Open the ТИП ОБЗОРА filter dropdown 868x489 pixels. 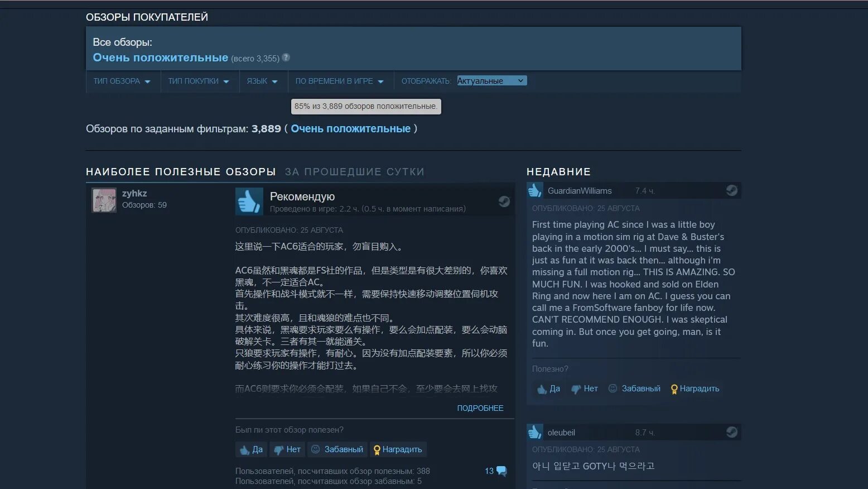(122, 81)
